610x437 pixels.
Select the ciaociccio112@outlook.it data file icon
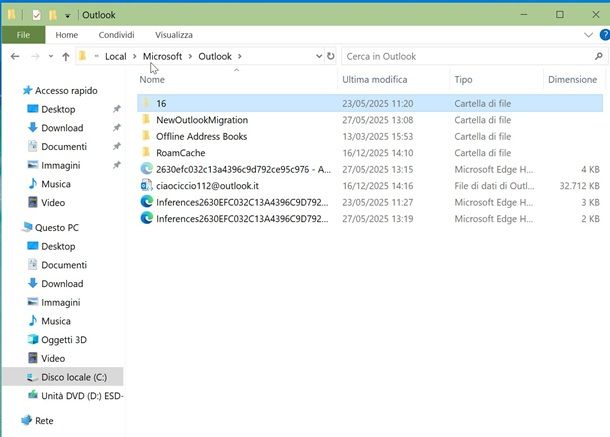147,185
